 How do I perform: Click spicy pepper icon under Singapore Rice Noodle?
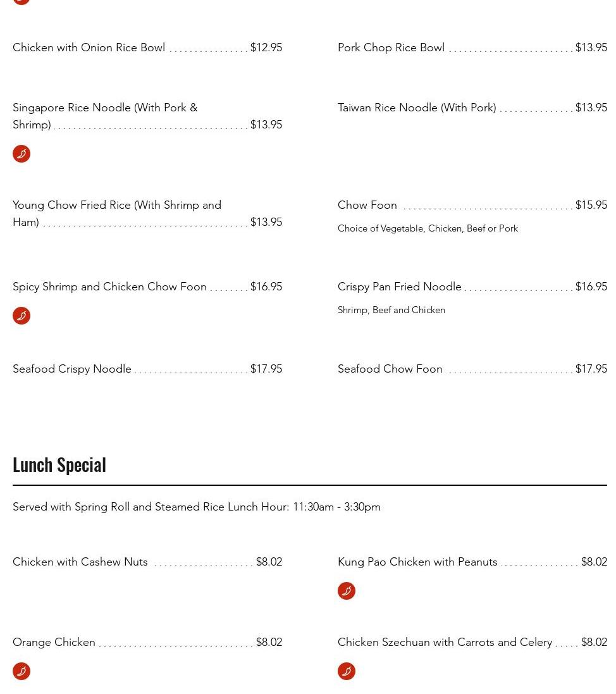pyautogui.click(x=22, y=154)
